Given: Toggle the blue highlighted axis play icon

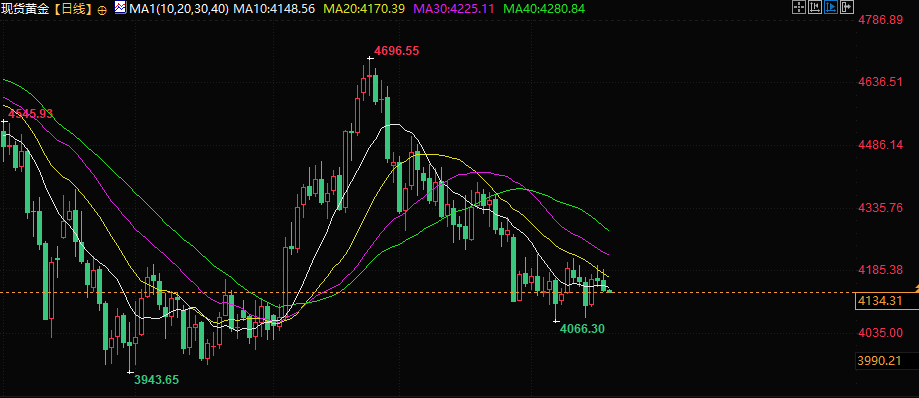Looking at the screenshot, I should point(830,8).
